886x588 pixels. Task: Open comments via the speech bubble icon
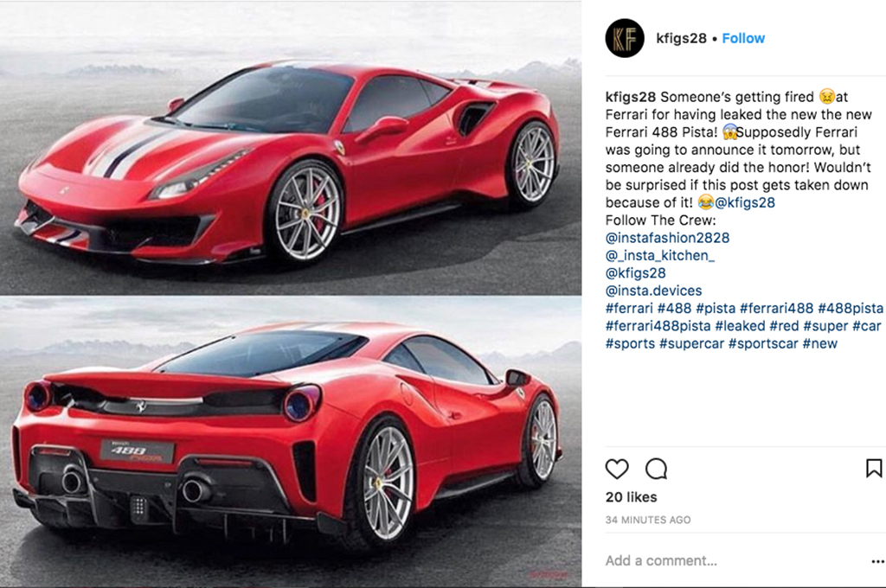pos(656,469)
